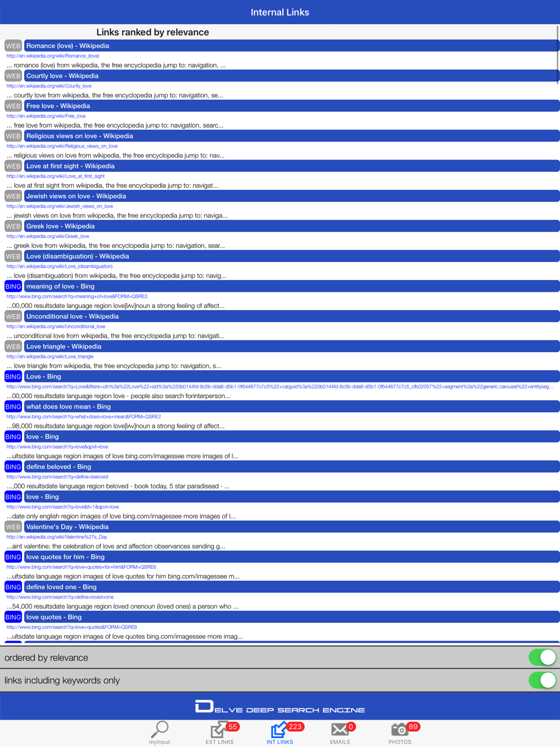
Task: Follow the long Bing Love&filters URL
Action: (x=280, y=386)
